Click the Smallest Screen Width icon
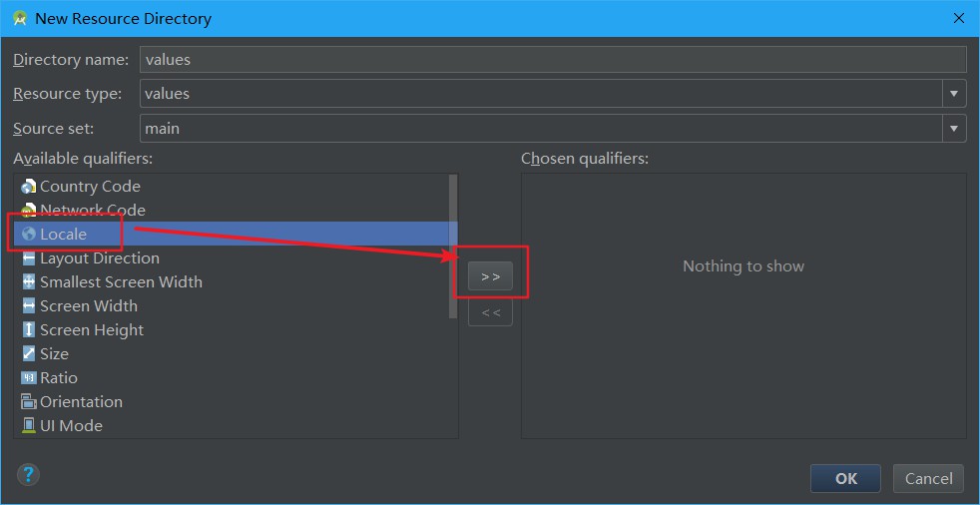This screenshot has width=980, height=505. tap(29, 281)
